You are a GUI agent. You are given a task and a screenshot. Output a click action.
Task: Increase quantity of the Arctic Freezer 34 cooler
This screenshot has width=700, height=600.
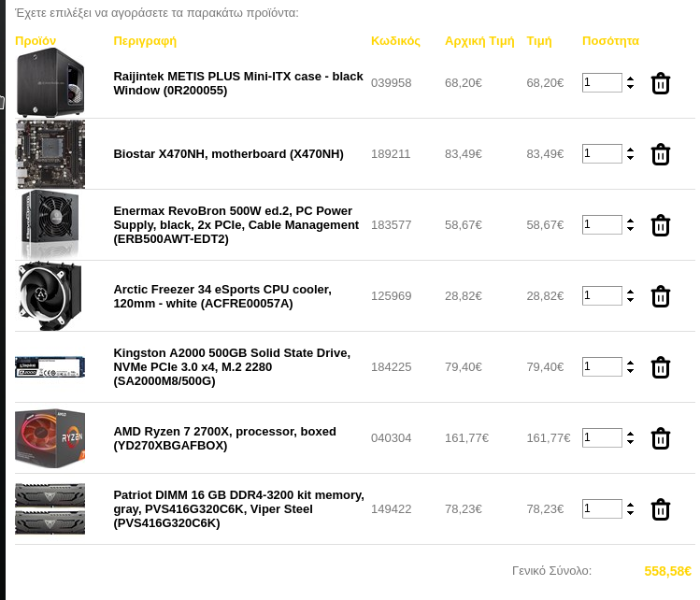[x=630, y=292]
